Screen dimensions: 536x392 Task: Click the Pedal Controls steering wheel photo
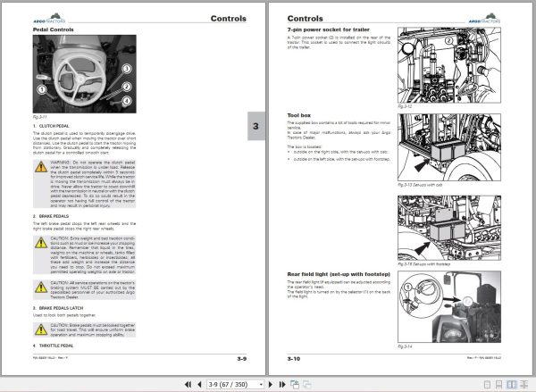85,74
